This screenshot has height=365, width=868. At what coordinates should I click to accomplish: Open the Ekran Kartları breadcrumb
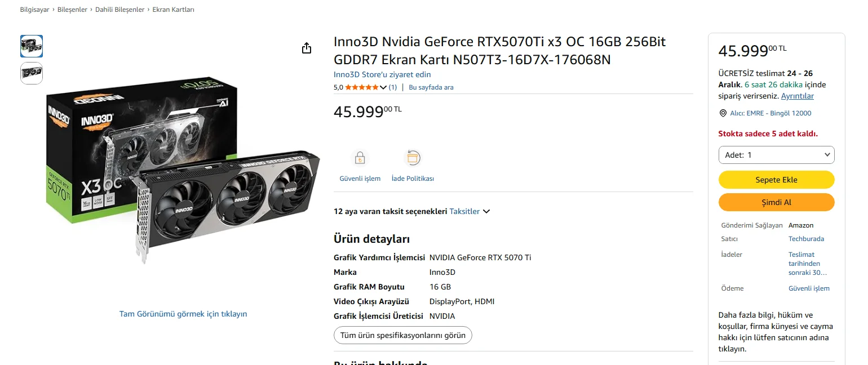pyautogui.click(x=173, y=10)
